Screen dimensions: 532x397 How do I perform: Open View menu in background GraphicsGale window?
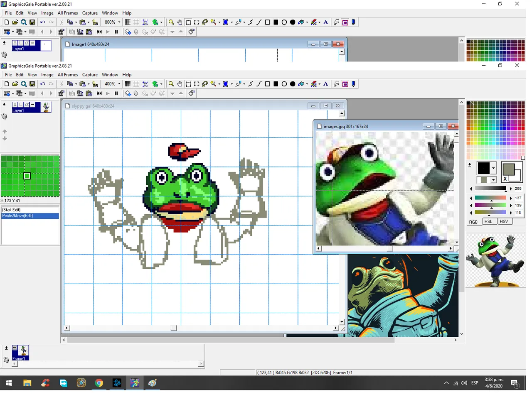[32, 13]
